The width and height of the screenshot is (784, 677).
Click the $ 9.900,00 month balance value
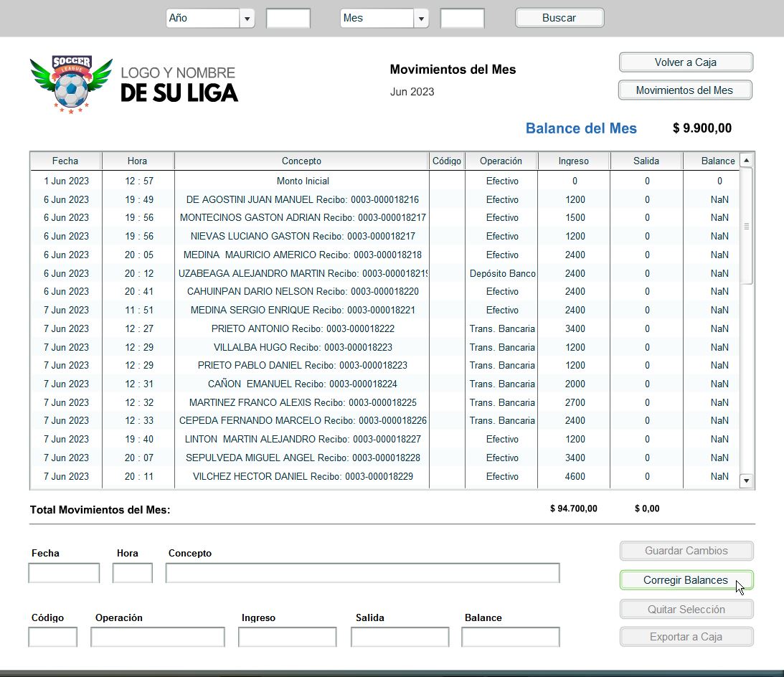(x=702, y=128)
